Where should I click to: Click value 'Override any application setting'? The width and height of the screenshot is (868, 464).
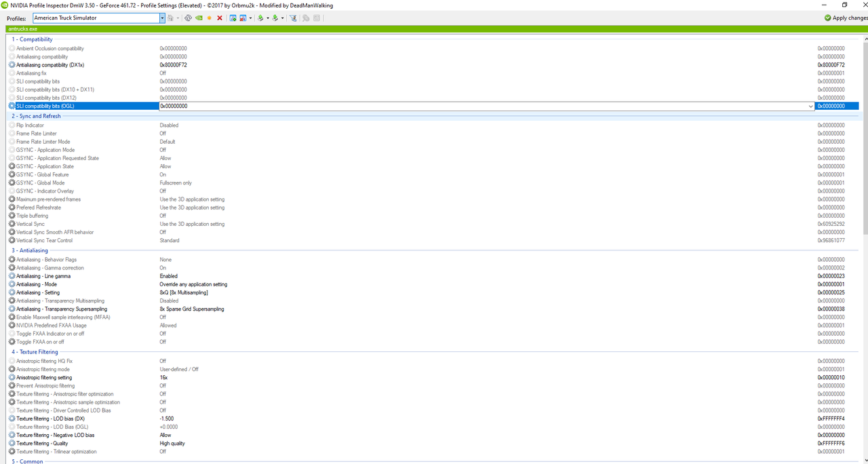pos(194,284)
